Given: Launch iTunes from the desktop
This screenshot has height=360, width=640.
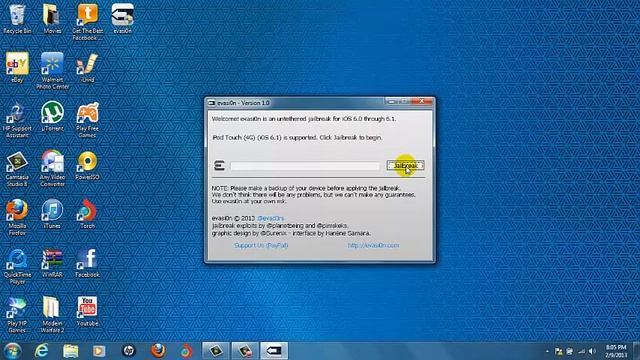Looking at the screenshot, I should pos(52,214).
